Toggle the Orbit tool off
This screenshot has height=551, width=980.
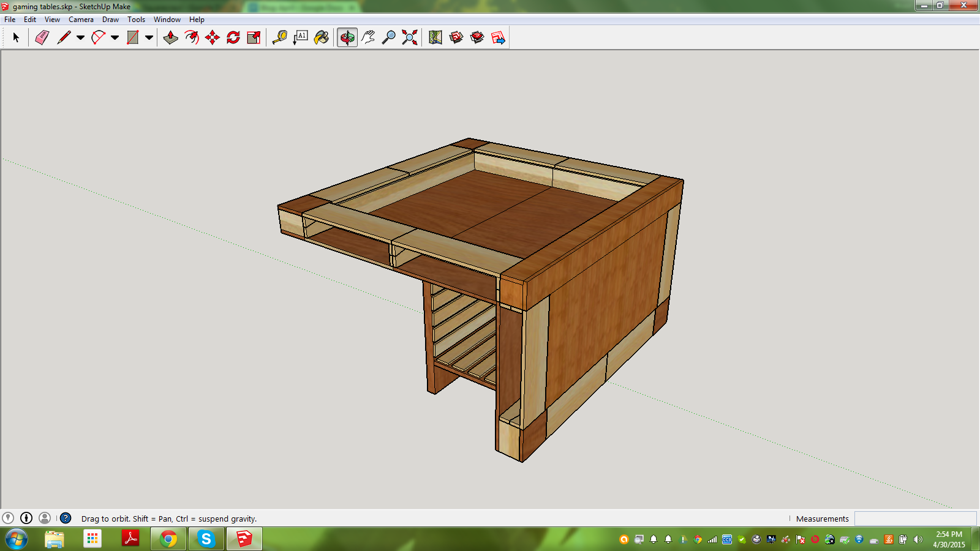pos(347,38)
